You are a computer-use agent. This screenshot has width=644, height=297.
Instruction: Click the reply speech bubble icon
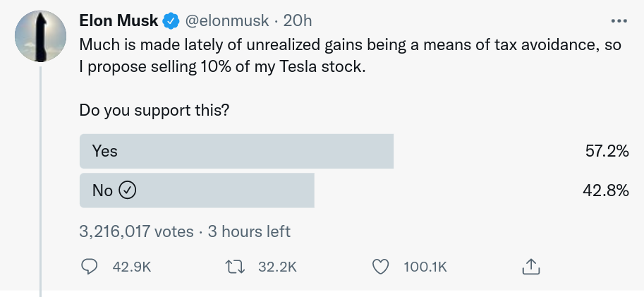(89, 267)
